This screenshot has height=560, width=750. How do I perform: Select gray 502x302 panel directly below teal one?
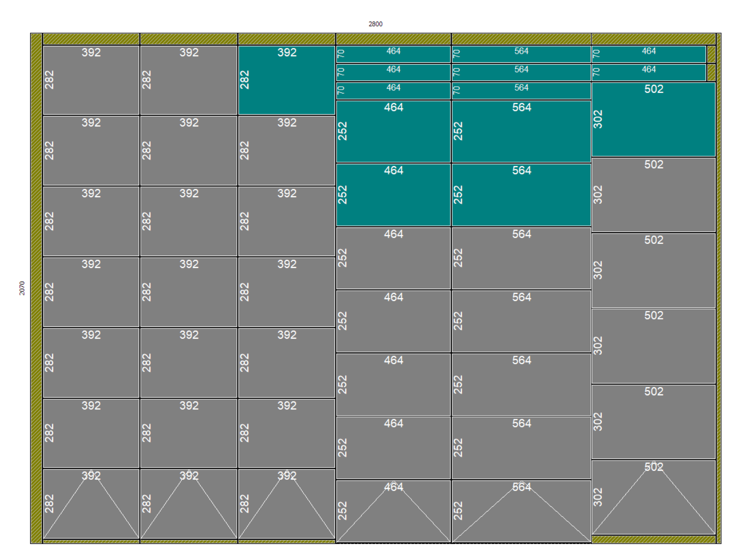pyautogui.click(x=653, y=195)
